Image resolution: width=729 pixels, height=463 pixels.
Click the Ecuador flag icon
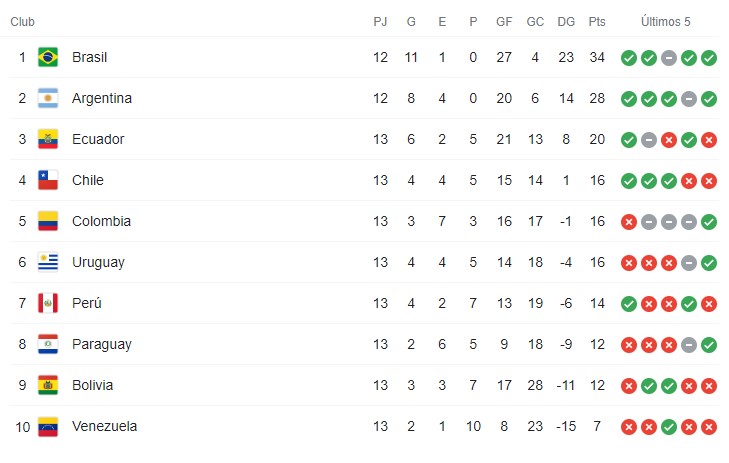pos(48,139)
